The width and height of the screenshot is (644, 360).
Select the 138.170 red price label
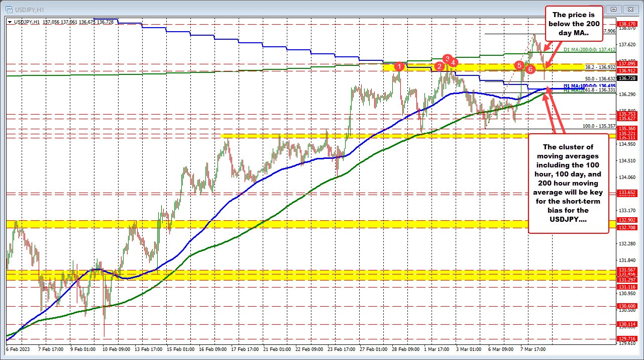click(626, 24)
